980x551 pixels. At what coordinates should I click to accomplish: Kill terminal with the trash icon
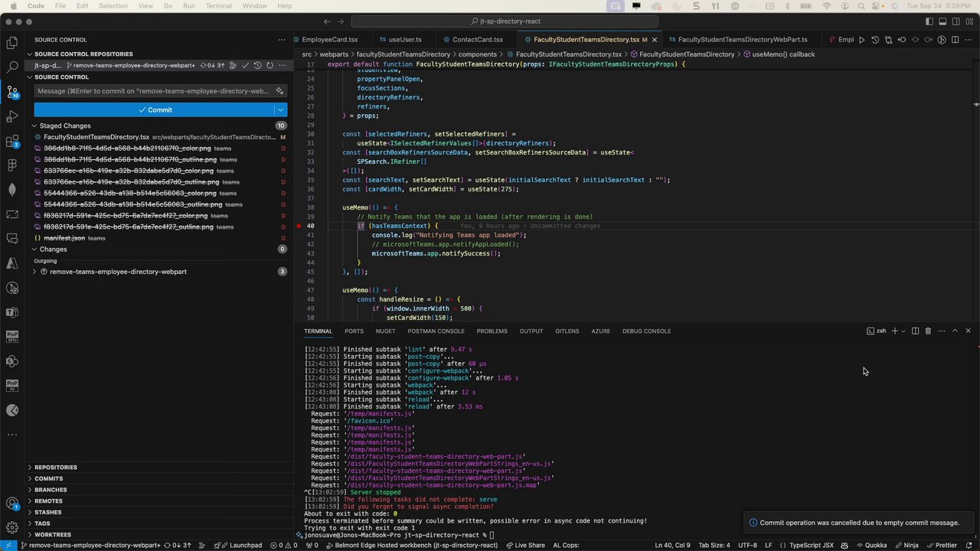(x=928, y=331)
